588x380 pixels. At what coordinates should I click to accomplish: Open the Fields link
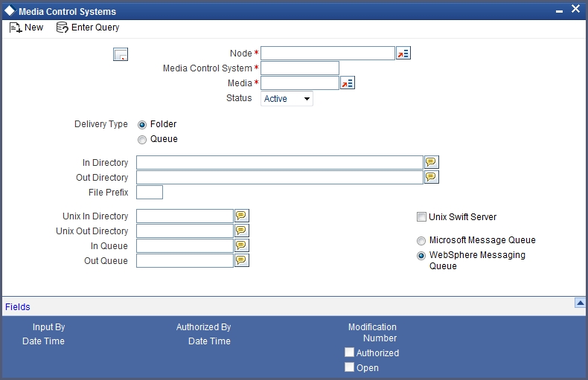(x=18, y=307)
